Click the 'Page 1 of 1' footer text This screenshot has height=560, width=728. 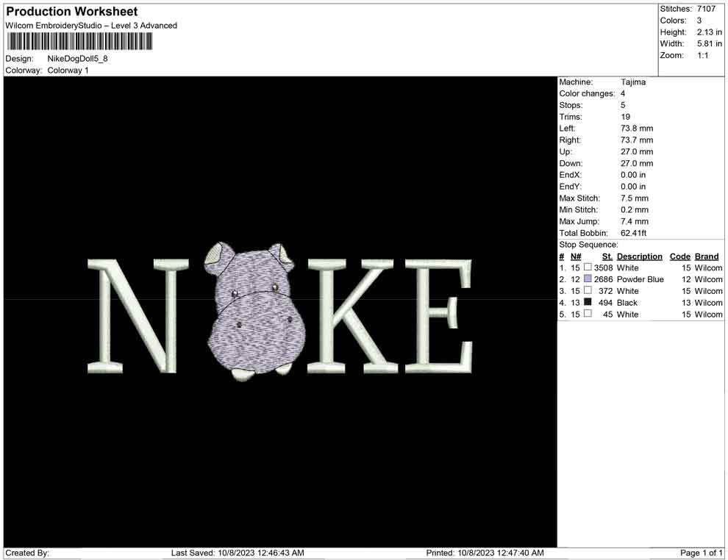point(701,553)
